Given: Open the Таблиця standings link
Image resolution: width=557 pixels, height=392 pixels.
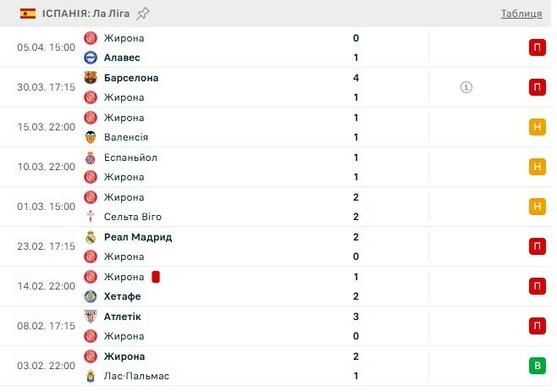Looking at the screenshot, I should point(521,14).
